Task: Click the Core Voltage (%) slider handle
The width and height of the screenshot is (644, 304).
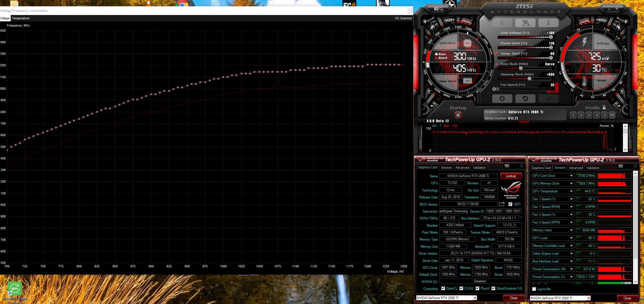Action: [x=551, y=37]
